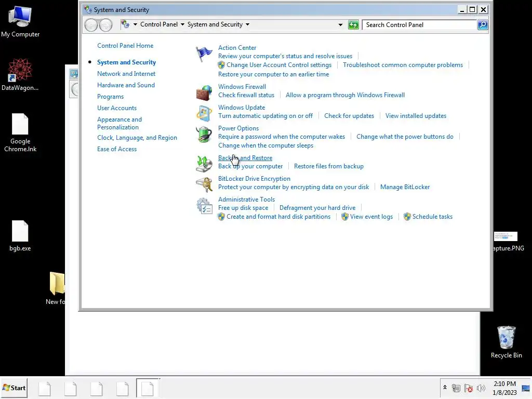Expand the System and Security breadcrumb dropdown arrow

pyautogui.click(x=247, y=24)
